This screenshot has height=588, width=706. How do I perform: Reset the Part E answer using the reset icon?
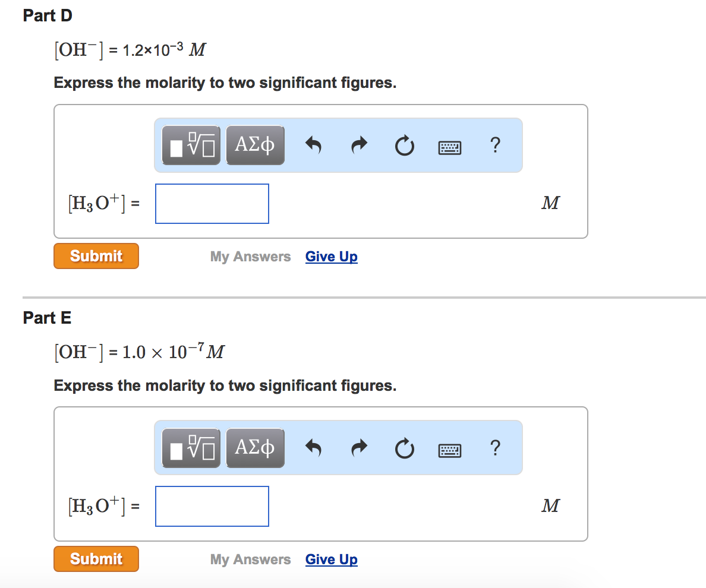405,448
